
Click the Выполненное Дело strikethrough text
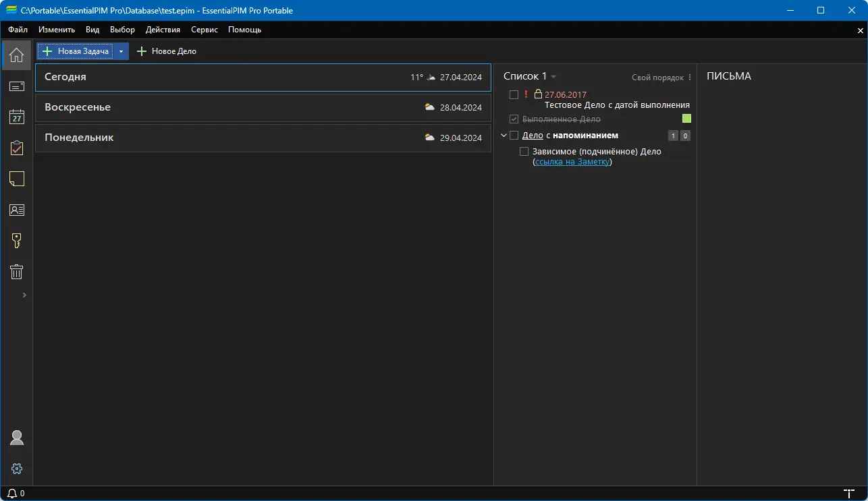562,119
